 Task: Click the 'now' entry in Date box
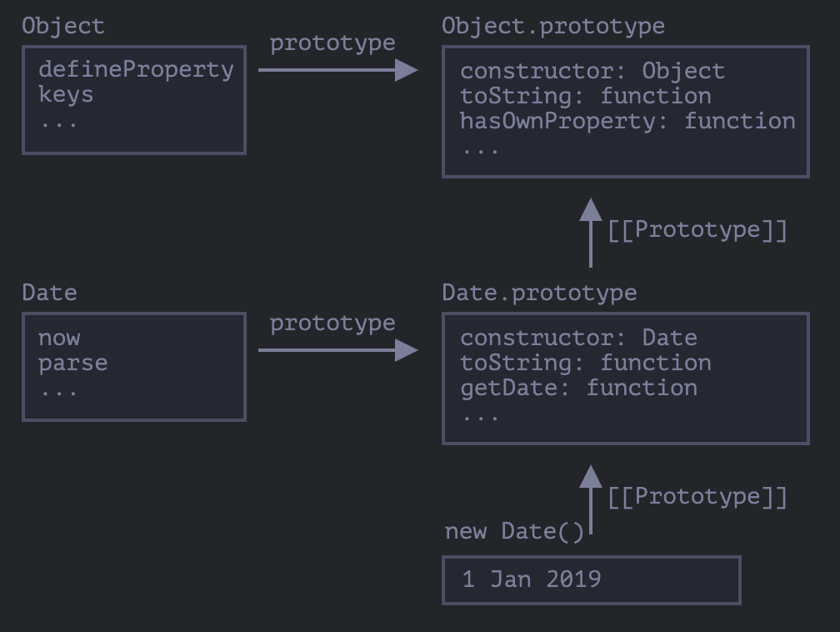pyautogui.click(x=59, y=338)
